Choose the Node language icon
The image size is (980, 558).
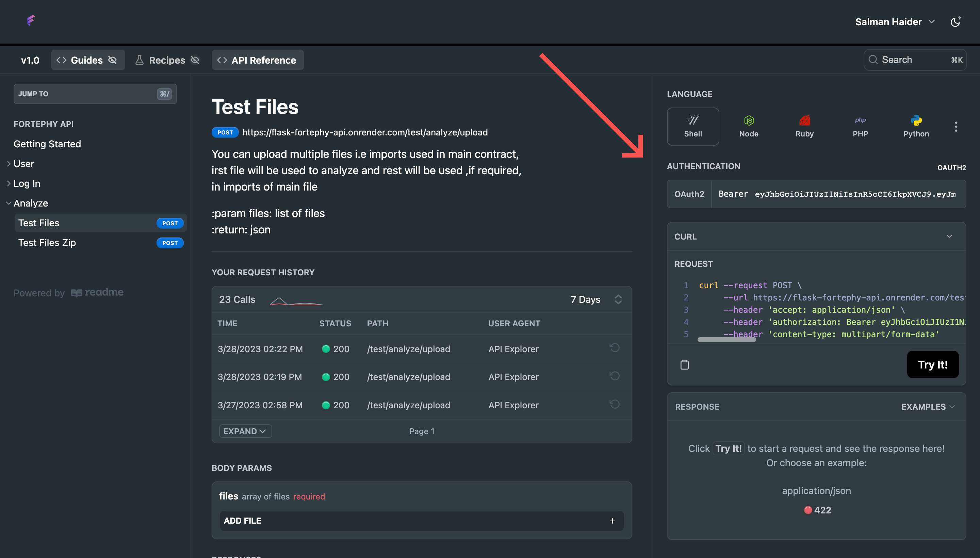coord(749,126)
